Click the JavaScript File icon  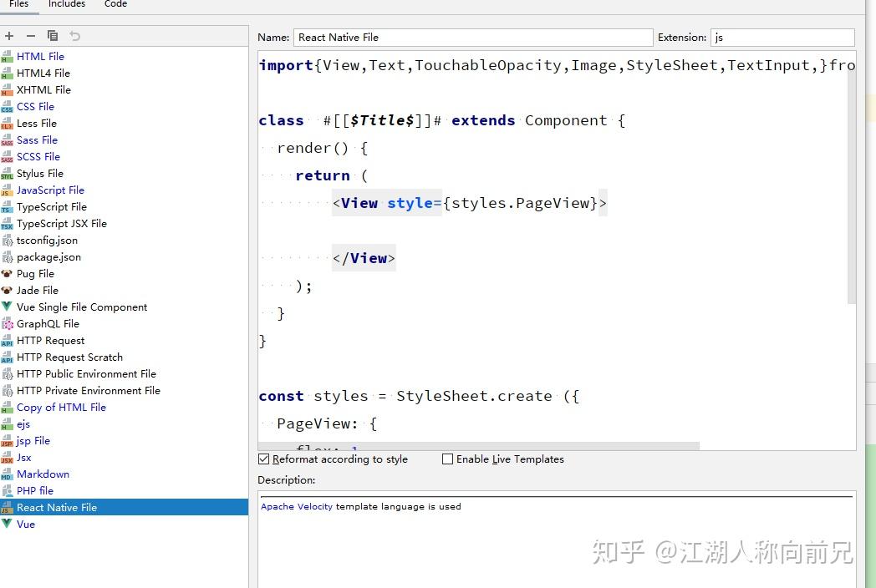pos(7,190)
